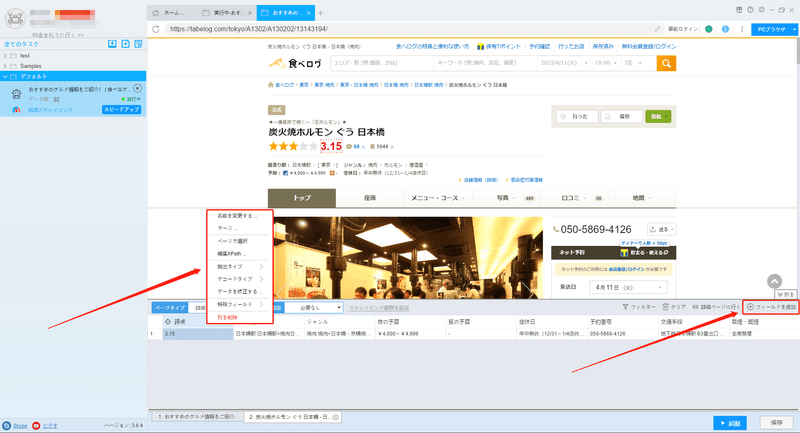Open the 来店日 4月11日 date selector

629,287
